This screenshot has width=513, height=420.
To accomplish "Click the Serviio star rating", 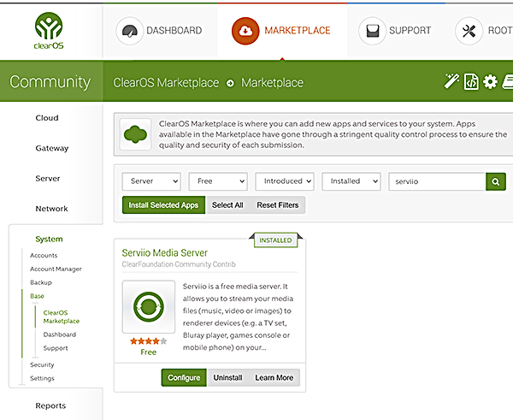I will pyautogui.click(x=149, y=341).
